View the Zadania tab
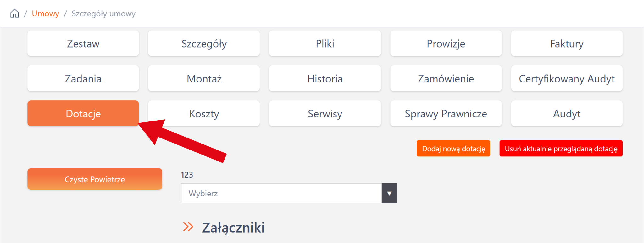 click(x=83, y=78)
